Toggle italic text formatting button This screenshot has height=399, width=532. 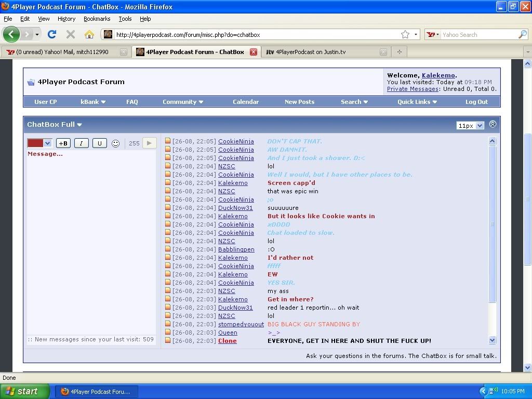click(81, 143)
